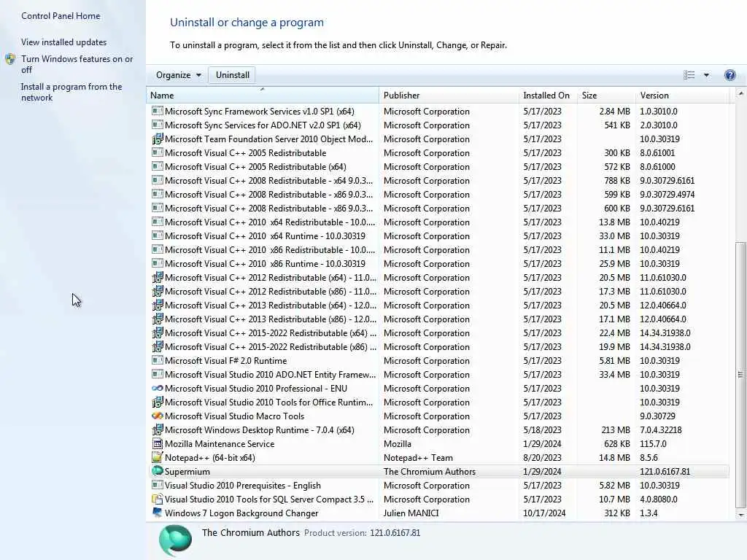Screen dimensions: 747x560
Task: Click the Team Foundation Server 2010 icon
Action: click(158, 139)
